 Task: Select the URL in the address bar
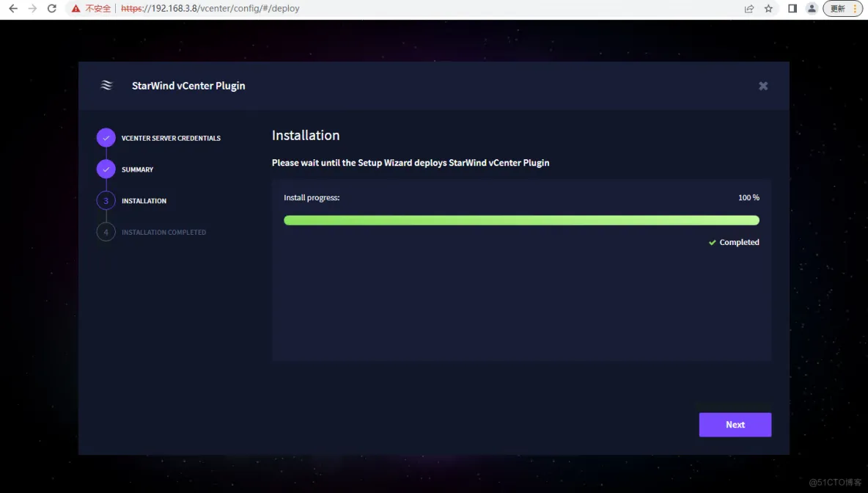[x=210, y=8]
